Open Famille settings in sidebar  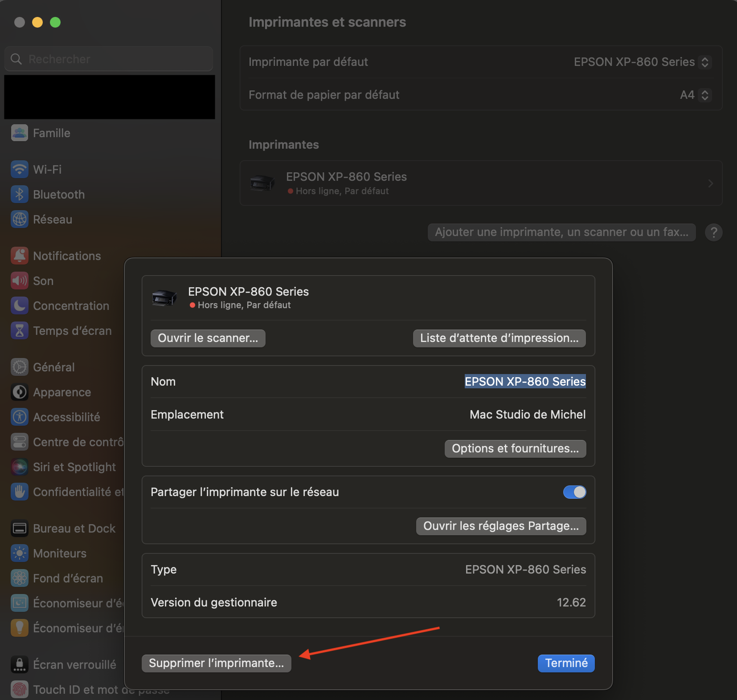(x=51, y=133)
